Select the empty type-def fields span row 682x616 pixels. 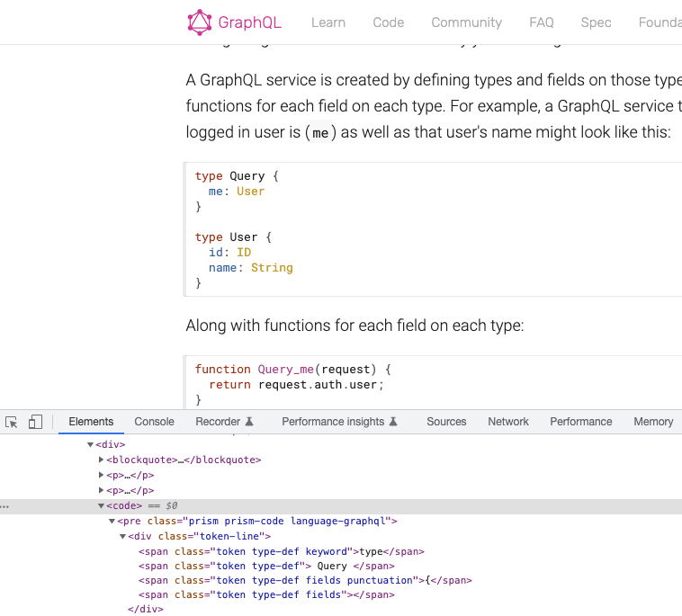[x=266, y=594]
